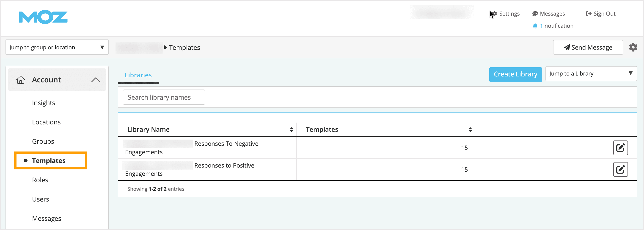Open Messages from the top bar

[549, 14]
